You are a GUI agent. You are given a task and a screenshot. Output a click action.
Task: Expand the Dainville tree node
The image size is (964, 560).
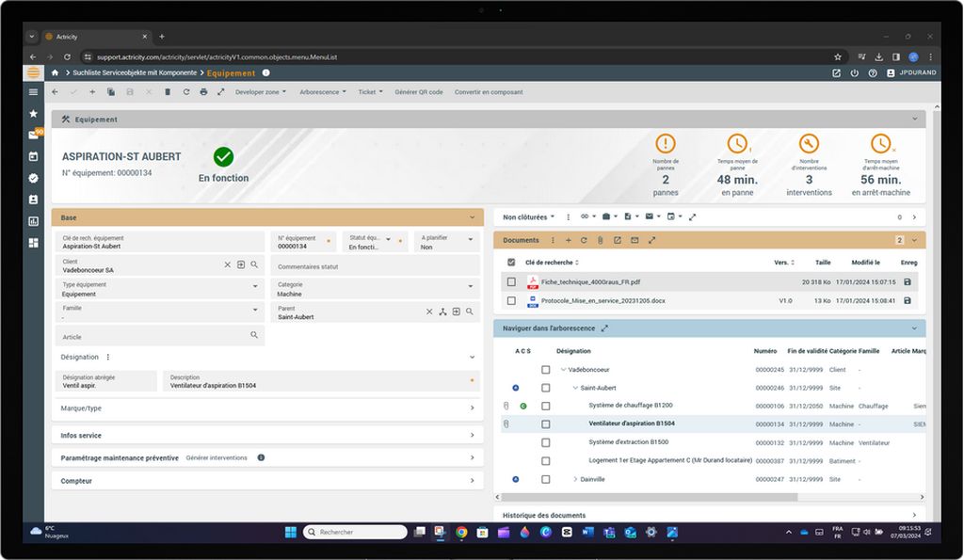click(575, 479)
